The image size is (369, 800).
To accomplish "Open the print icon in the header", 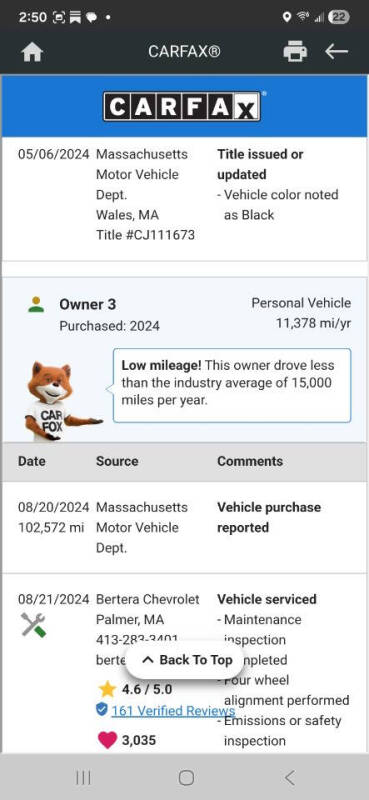I will (295, 52).
